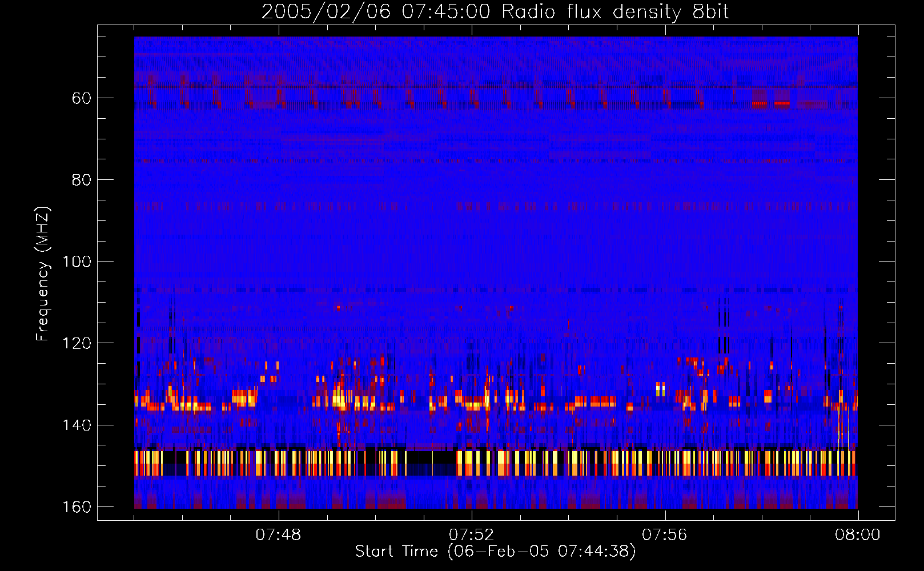Viewport: 924px width, 571px height.
Task: Click the 60 frequency tick label
Action: pyautogui.click(x=82, y=98)
